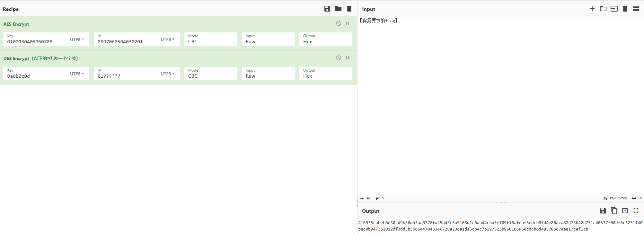The height and width of the screenshot is (235, 644).
Task: Open AES Key UTF8 format dropdown
Action: (x=77, y=39)
